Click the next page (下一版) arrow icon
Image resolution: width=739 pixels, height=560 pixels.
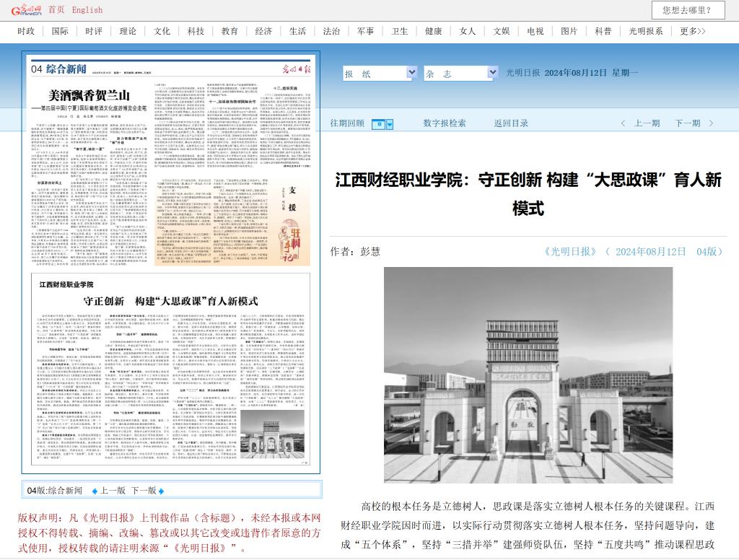[161, 491]
